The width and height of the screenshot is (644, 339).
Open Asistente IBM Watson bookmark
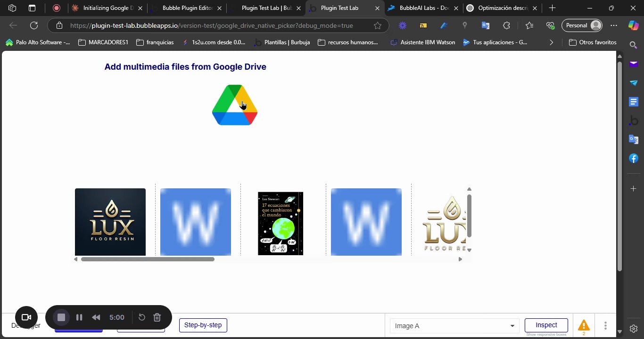(423, 42)
